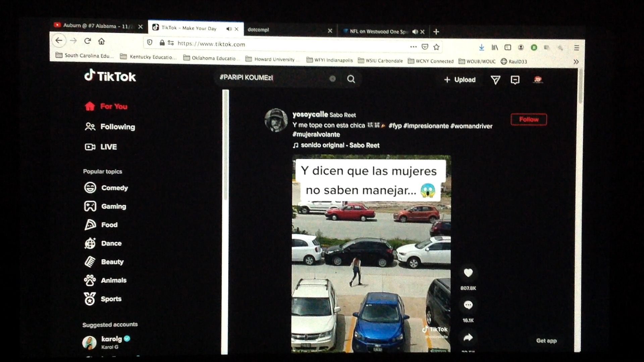Open the TikTok inbox icon
The height and width of the screenshot is (362, 644).
[515, 80]
